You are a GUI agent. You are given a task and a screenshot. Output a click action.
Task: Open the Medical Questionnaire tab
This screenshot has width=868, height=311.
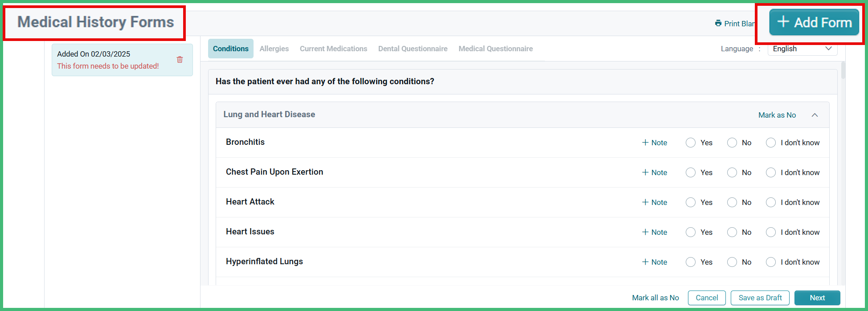click(495, 49)
